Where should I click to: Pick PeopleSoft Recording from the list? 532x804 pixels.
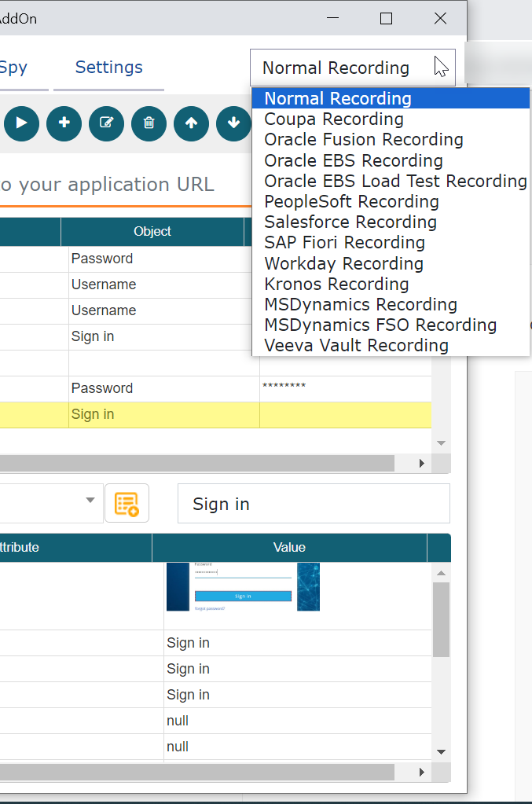click(391, 201)
